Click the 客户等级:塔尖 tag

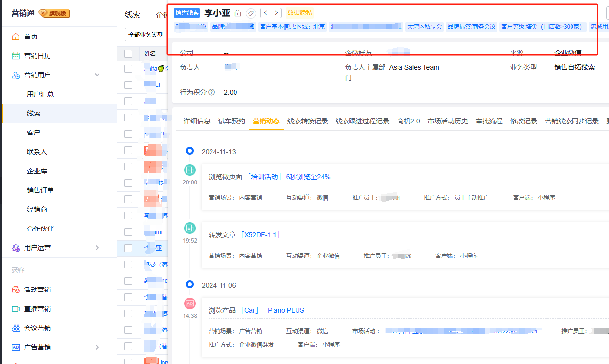click(542, 27)
